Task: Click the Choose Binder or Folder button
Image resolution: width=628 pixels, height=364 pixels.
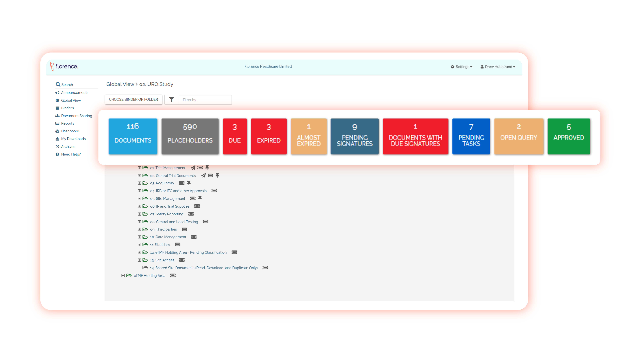Action: 133,100
